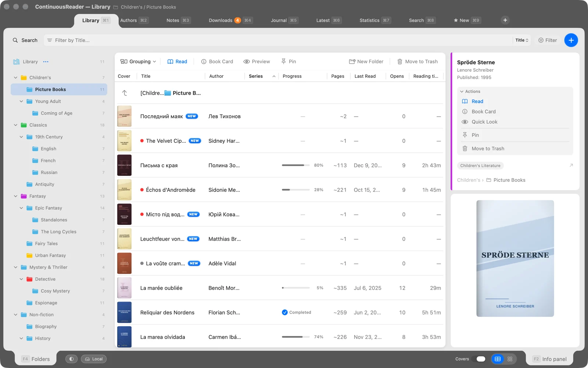
Task: Toggle the Covers switch
Action: (x=481, y=359)
